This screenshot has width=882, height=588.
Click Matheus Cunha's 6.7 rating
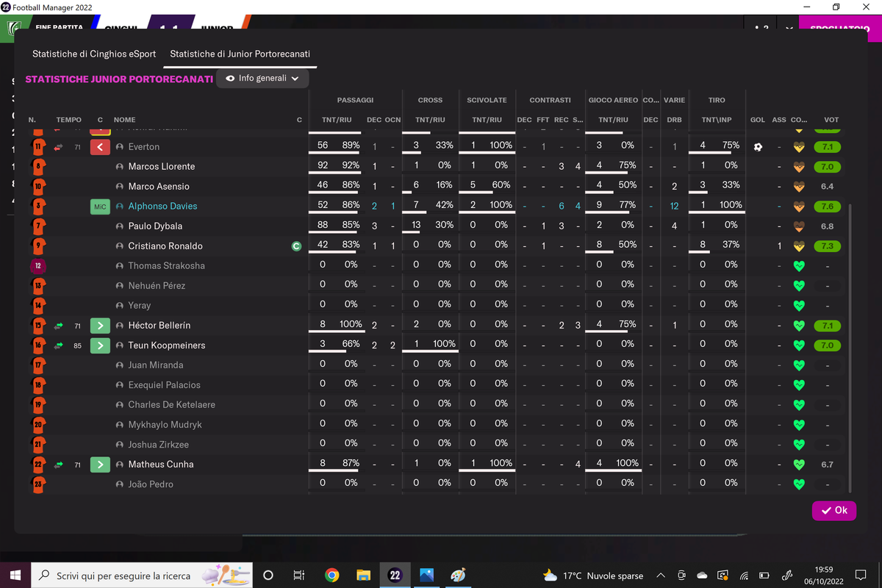click(x=828, y=465)
